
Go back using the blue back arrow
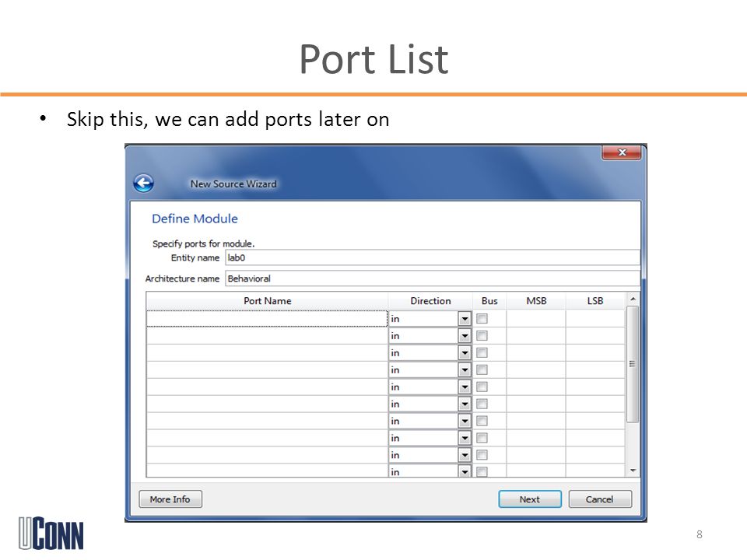(x=143, y=183)
